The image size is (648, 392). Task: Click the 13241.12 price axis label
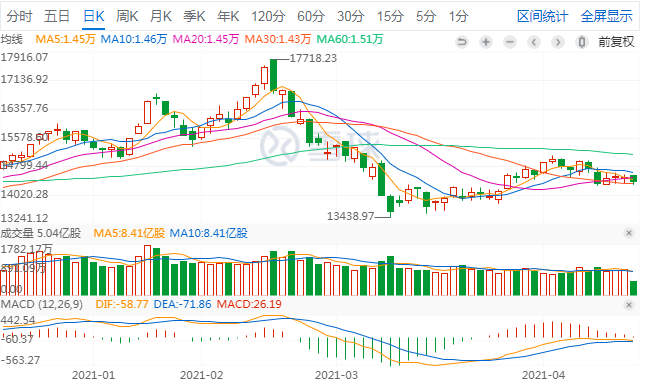pyautogui.click(x=24, y=218)
